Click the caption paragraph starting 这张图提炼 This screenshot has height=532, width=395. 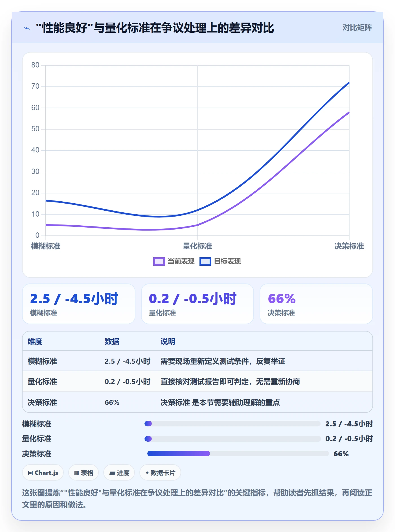tap(197, 499)
